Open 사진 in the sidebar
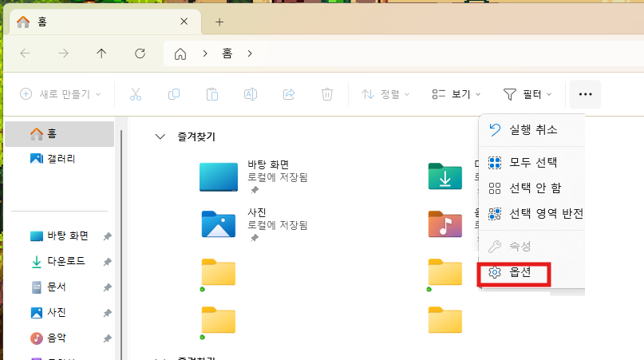644x360 pixels. tap(49, 312)
